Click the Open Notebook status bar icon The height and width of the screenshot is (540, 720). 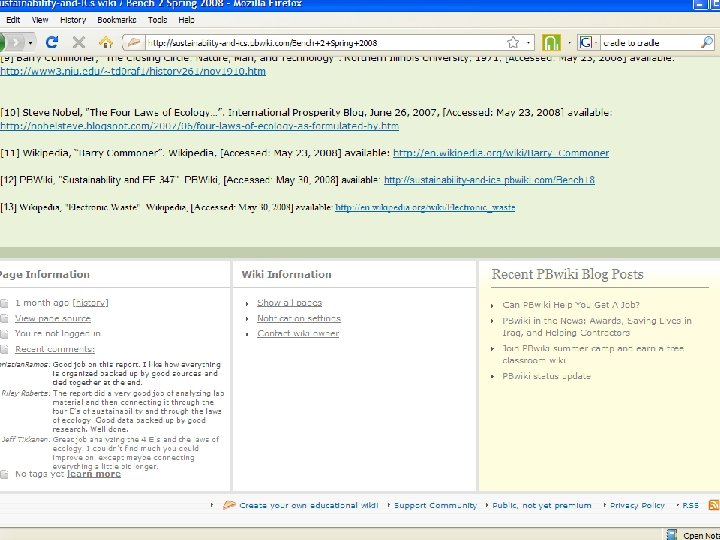671,535
